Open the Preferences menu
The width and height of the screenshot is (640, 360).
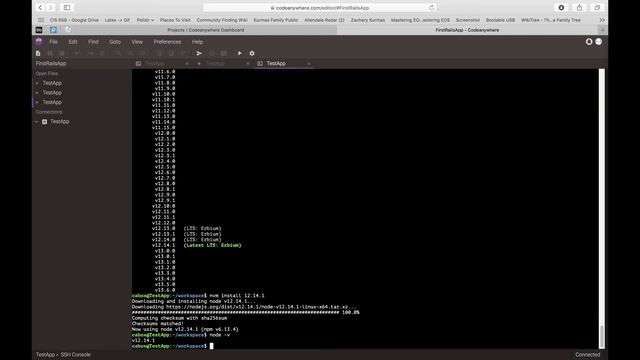pyautogui.click(x=167, y=42)
